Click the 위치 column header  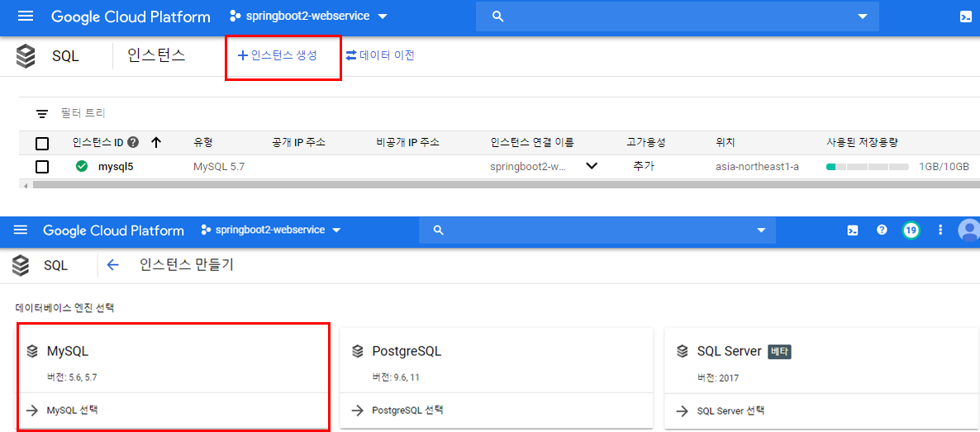coord(725,143)
